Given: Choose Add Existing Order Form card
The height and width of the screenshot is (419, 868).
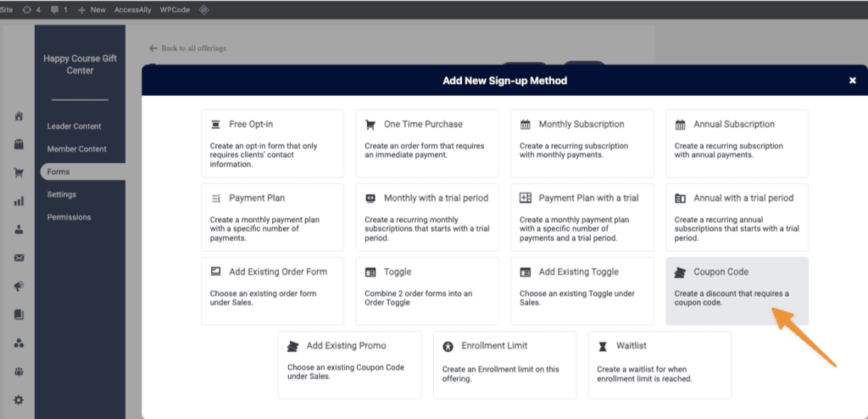Looking at the screenshot, I should (272, 290).
